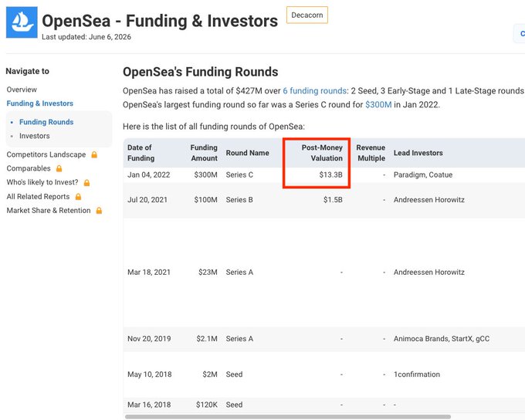The width and height of the screenshot is (525, 420).
Task: Open Market Share & Retention item
Action: tap(49, 210)
